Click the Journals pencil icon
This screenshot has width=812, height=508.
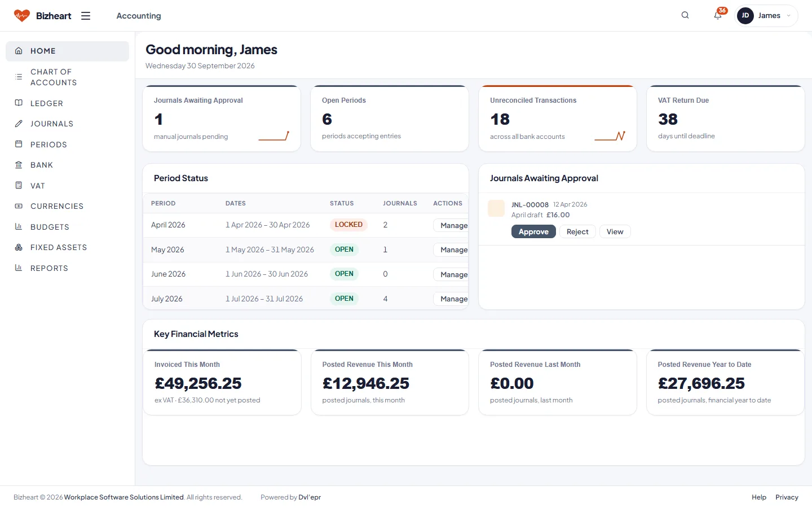coord(19,124)
